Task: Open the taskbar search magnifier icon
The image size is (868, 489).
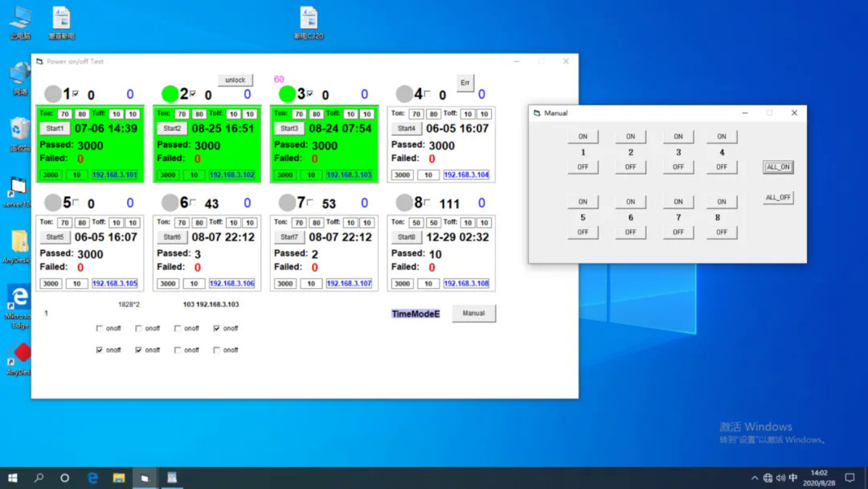Action: coord(39,478)
